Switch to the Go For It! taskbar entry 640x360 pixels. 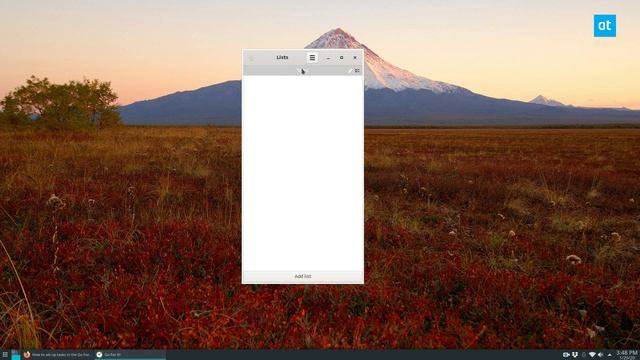point(130,355)
